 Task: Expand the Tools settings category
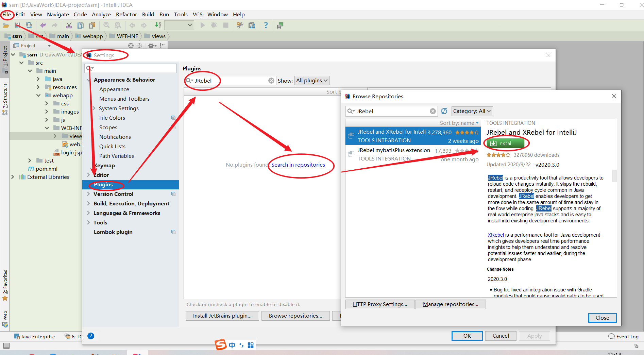tap(88, 222)
